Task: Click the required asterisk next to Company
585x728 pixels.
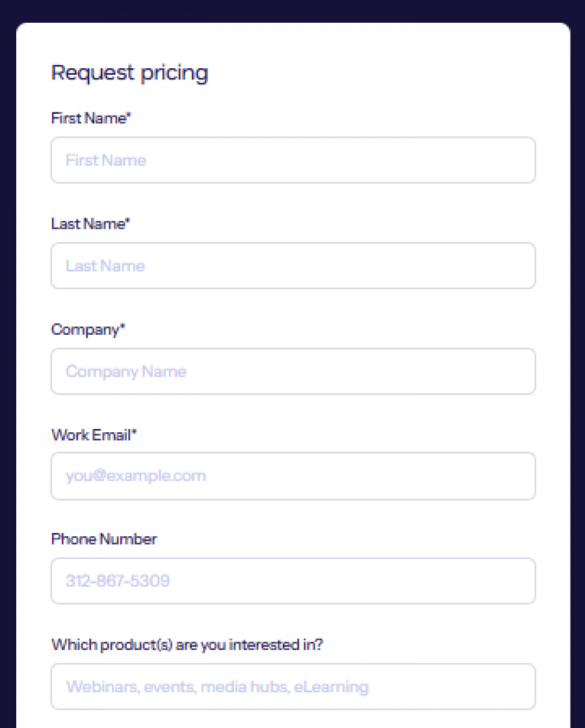Action: coord(122,328)
